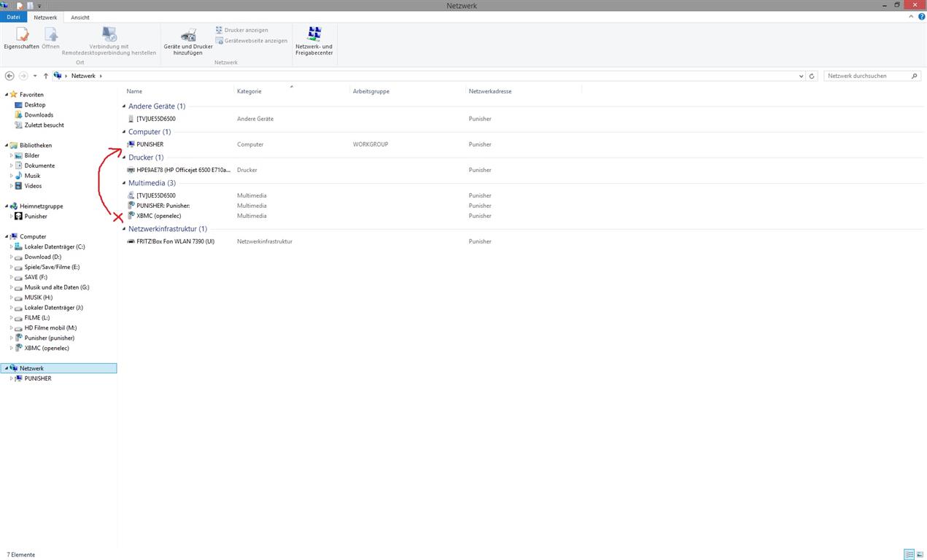927x560 pixels.
Task: Select Musik und alte Daten (G:) drive
Action: (56, 287)
